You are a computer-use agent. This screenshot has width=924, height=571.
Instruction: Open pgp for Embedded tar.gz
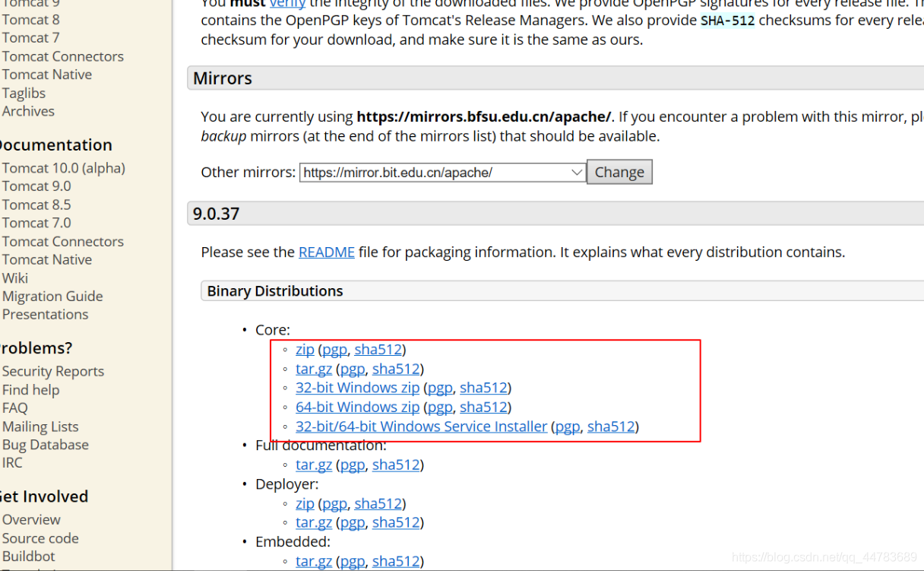click(x=353, y=561)
